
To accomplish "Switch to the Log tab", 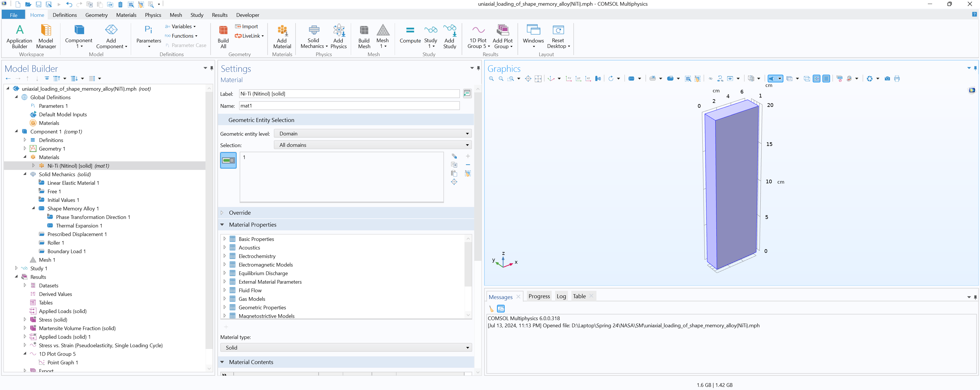I will click(x=561, y=296).
